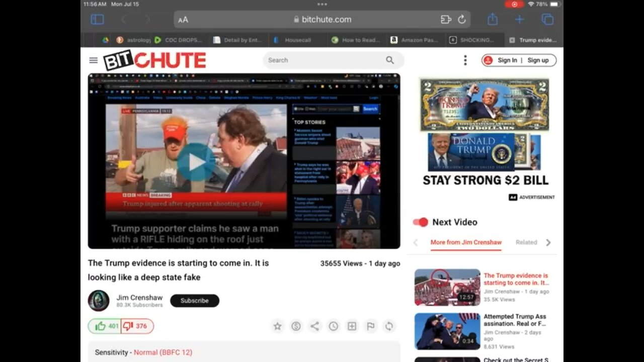
Task: Favorite the video with star icon
Action: [277, 326]
